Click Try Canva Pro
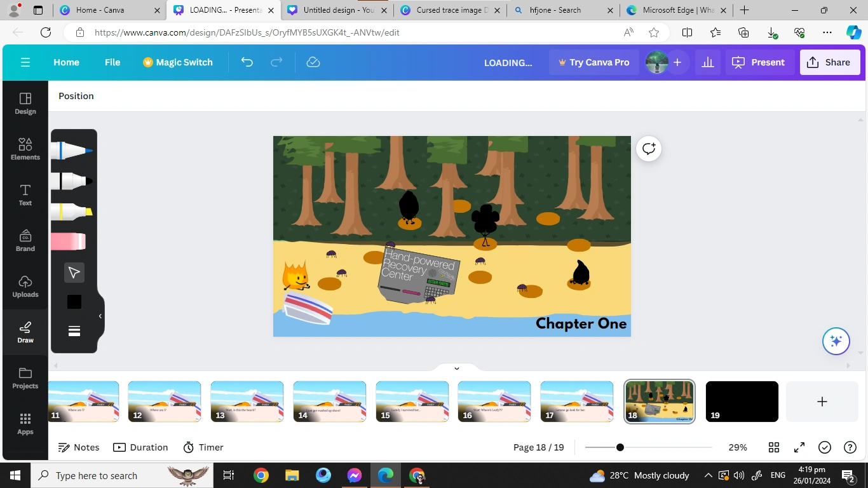 (593, 62)
